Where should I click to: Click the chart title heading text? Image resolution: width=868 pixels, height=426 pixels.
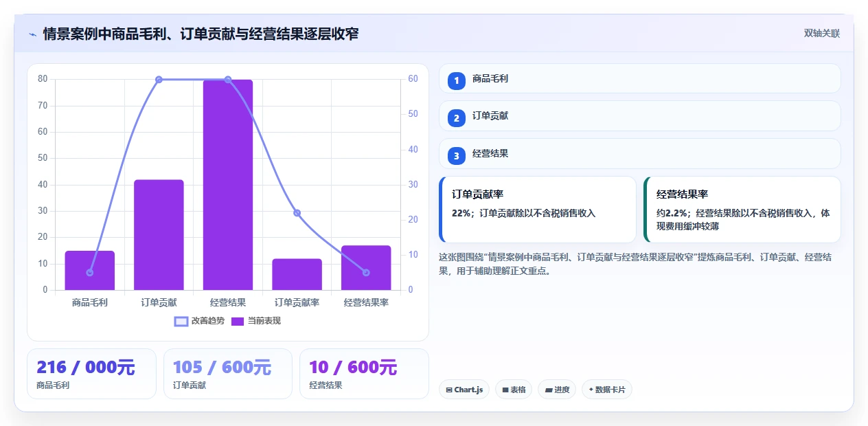pos(201,34)
